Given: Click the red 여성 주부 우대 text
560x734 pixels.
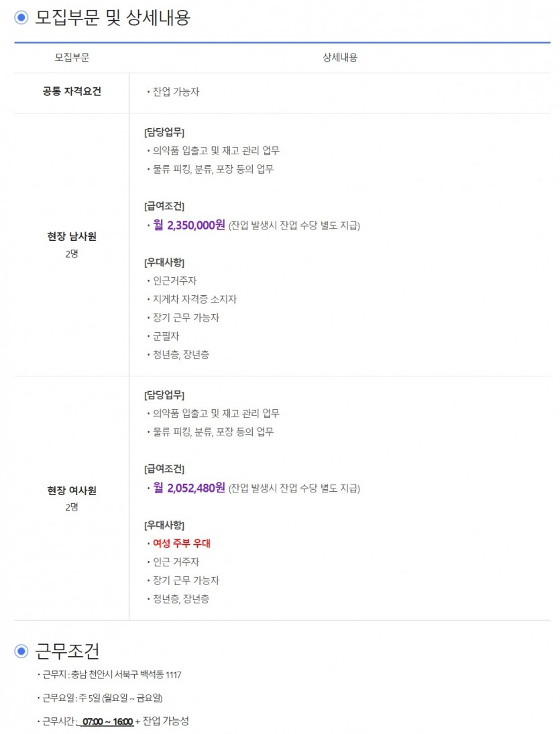Looking at the screenshot, I should [x=182, y=543].
